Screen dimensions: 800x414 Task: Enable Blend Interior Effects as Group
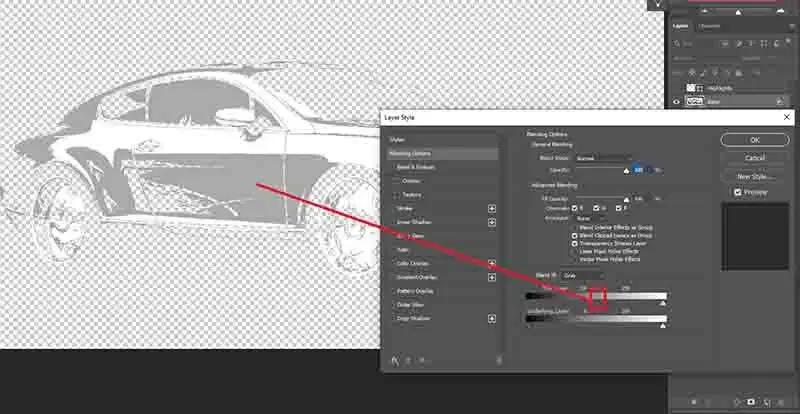[574, 228]
